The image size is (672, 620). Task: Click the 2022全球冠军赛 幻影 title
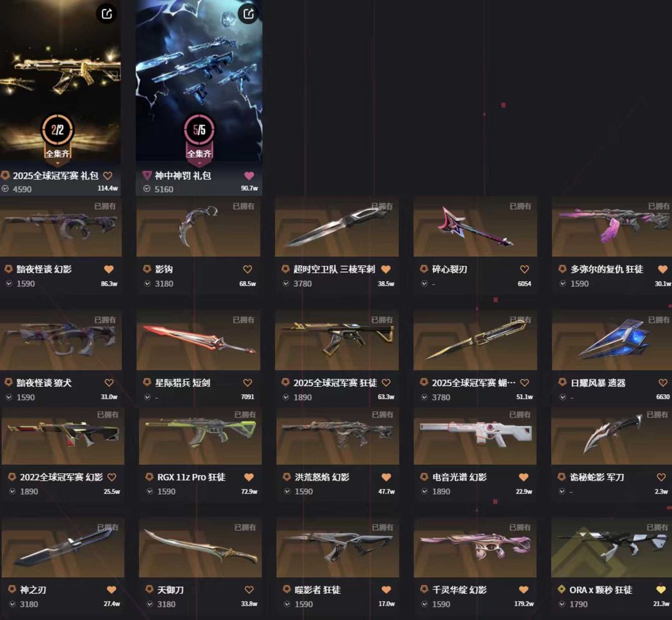[61, 477]
